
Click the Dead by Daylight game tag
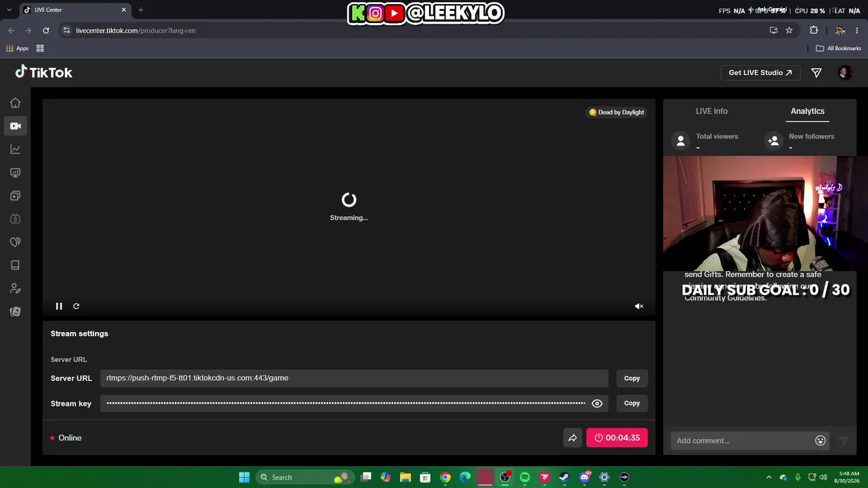point(616,113)
